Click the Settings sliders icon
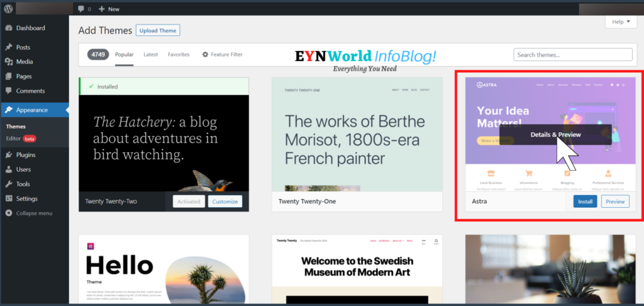Screen dimensions: 644x306 (x=9, y=199)
